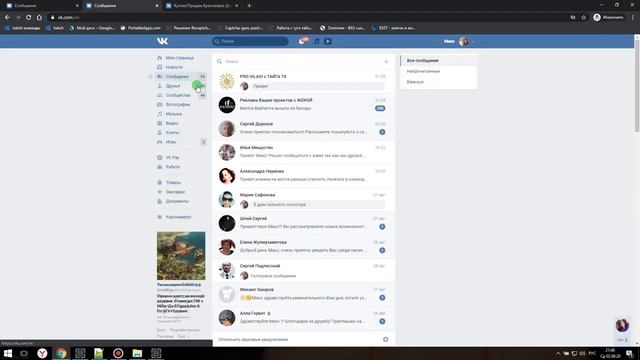Viewport: 640px width, 360px height.
Task: Open the PortableApps.com bookmark
Action: [140, 28]
